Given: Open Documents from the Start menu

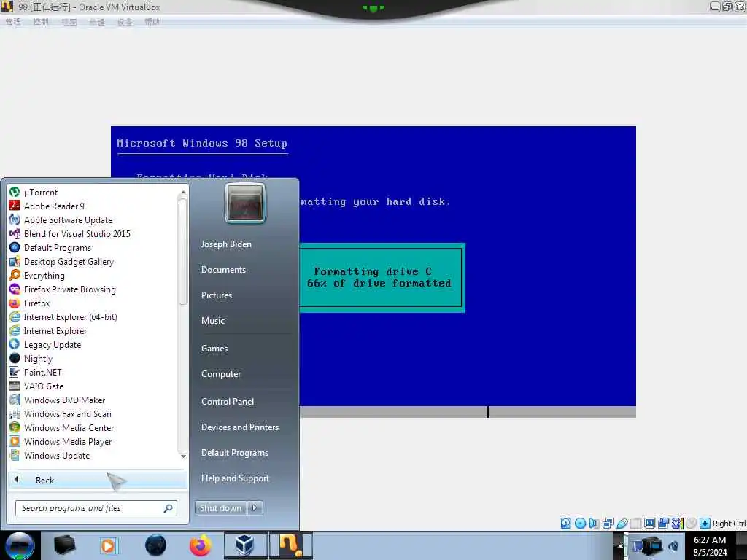Looking at the screenshot, I should 223,270.
